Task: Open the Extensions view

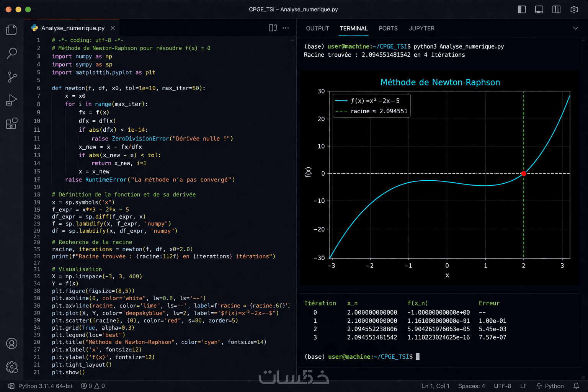Action: coord(11,123)
